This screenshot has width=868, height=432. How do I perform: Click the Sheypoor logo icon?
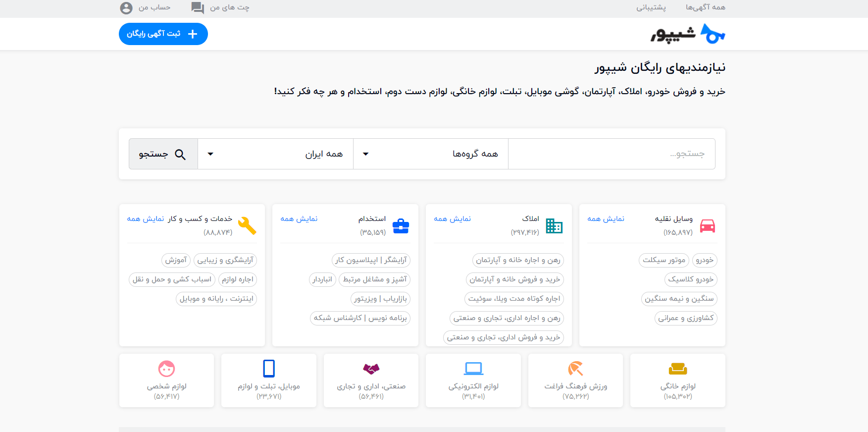pyautogui.click(x=713, y=34)
